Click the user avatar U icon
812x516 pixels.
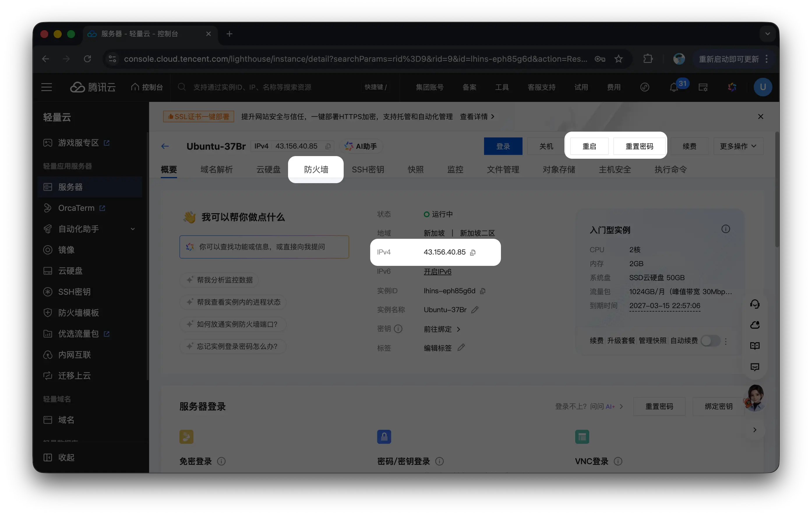[x=763, y=87]
